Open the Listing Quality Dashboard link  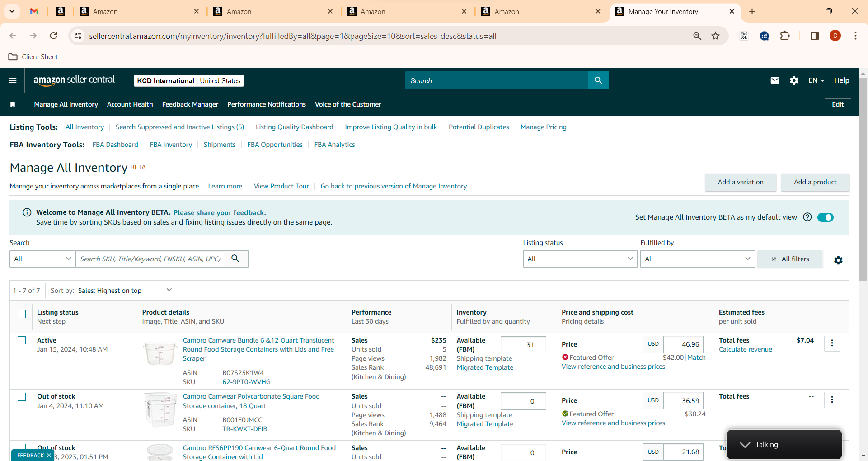pyautogui.click(x=295, y=127)
